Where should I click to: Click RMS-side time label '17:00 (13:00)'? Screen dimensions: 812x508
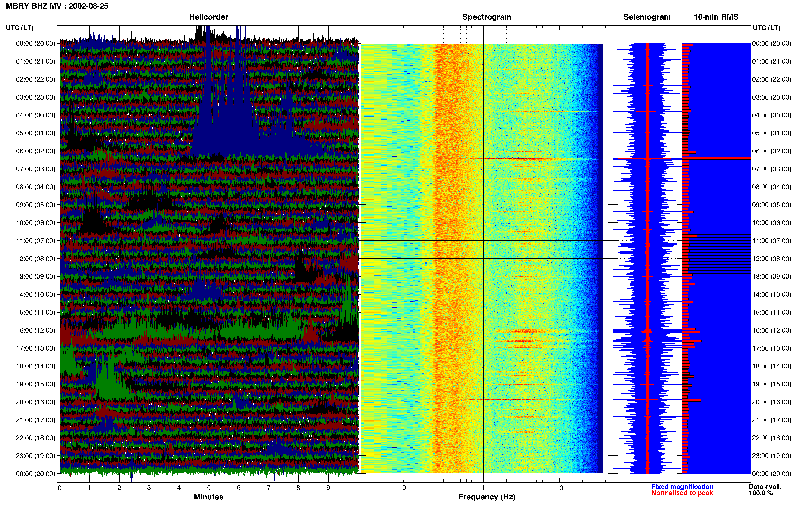coord(772,348)
